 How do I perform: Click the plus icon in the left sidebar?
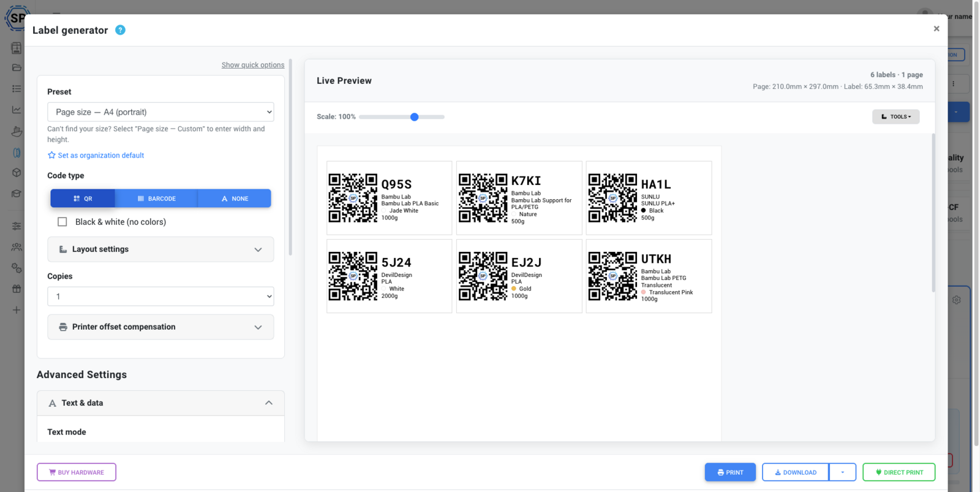17,310
